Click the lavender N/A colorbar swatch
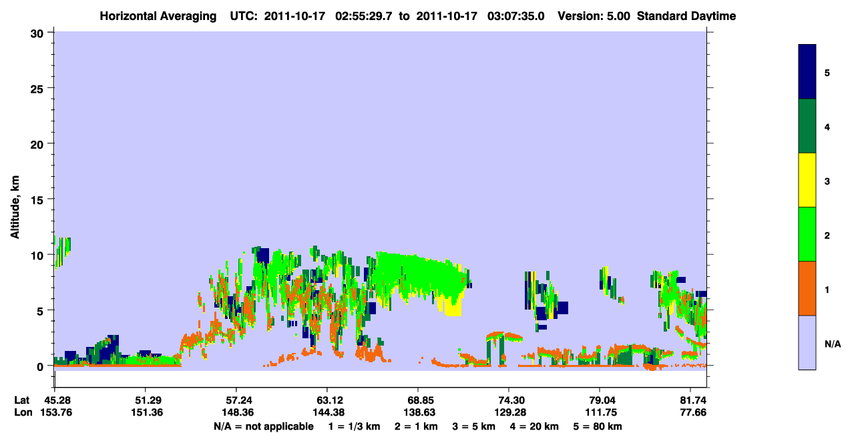The width and height of the screenshot is (868, 445). [807, 342]
